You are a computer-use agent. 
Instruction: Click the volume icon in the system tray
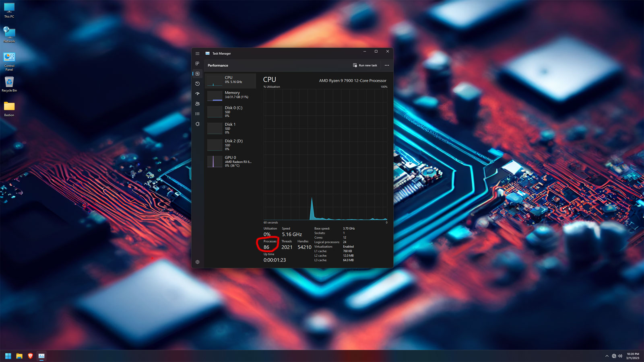tap(620, 356)
